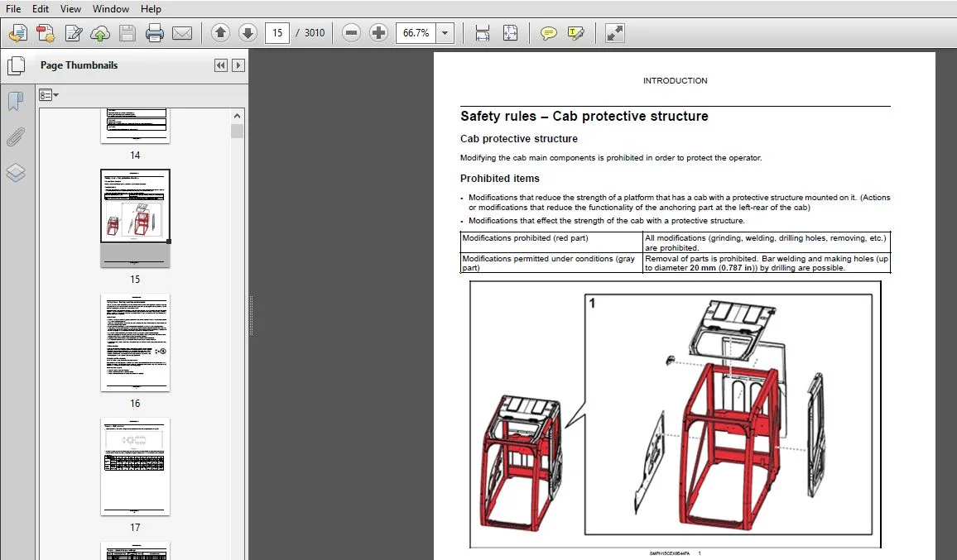Select page 17 thumbnail
Viewport: 957px width, 560px height.
coord(135,467)
